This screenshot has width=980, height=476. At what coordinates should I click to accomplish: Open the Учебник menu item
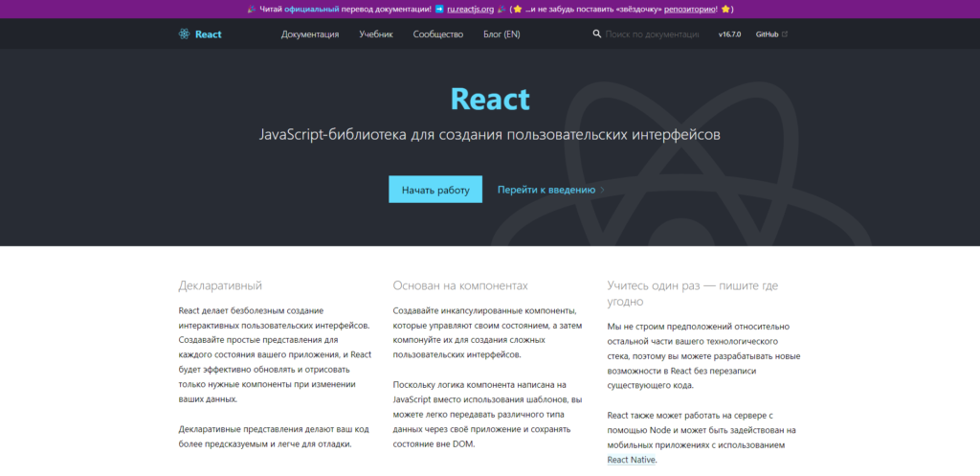click(x=376, y=34)
